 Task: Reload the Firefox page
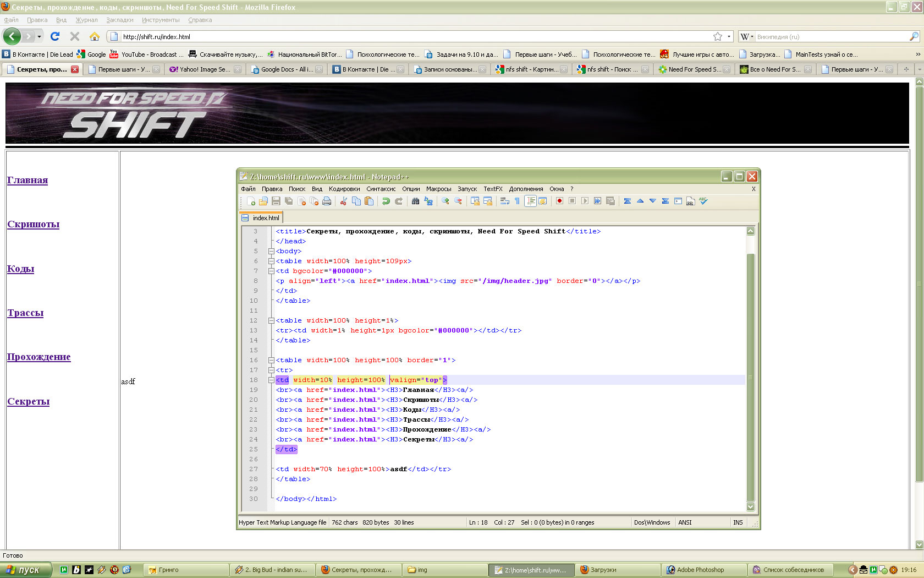click(x=55, y=36)
